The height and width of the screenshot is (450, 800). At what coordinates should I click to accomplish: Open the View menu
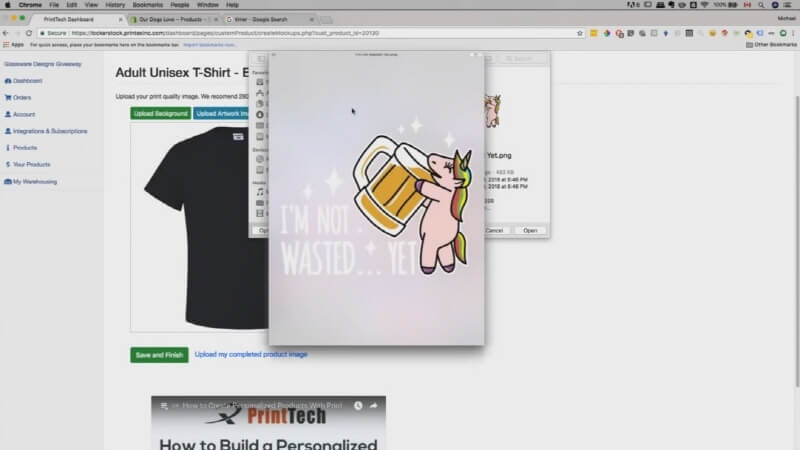point(91,5)
